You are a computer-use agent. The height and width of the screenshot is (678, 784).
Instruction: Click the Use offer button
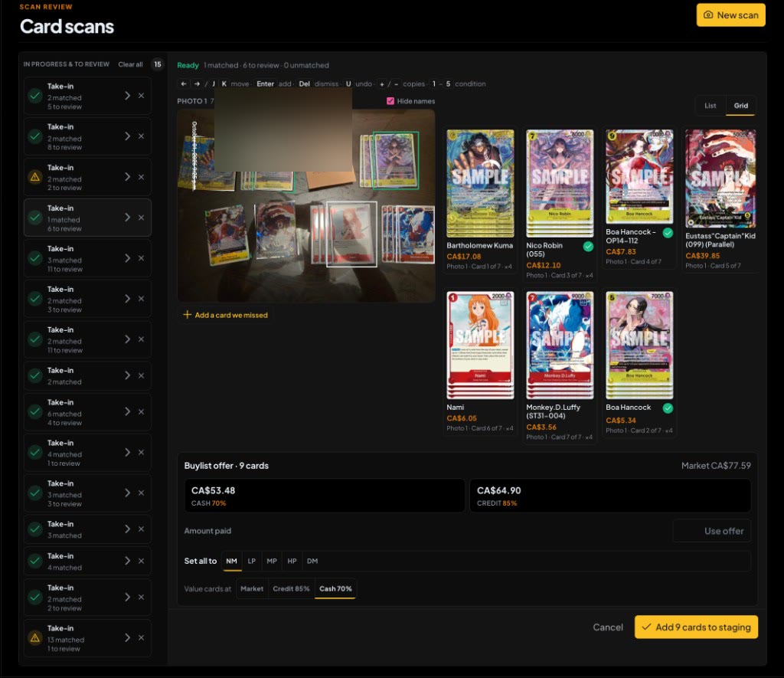tap(724, 531)
